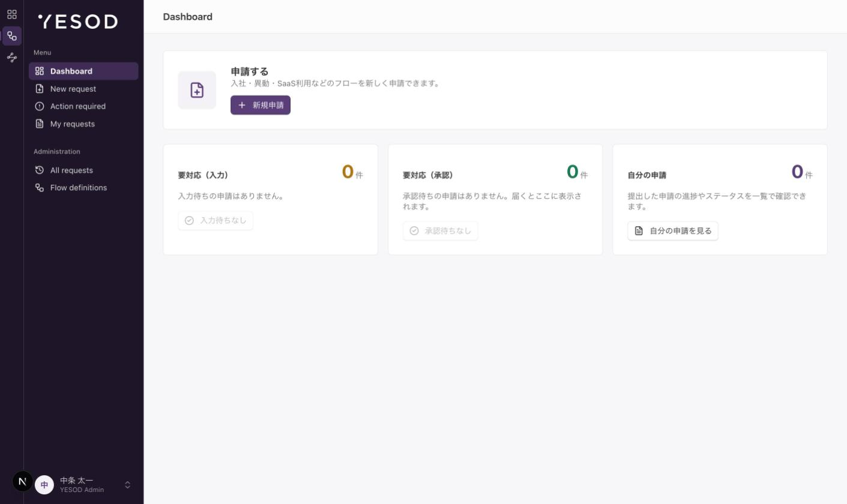Click the 入力待ちなし button

click(x=216, y=220)
